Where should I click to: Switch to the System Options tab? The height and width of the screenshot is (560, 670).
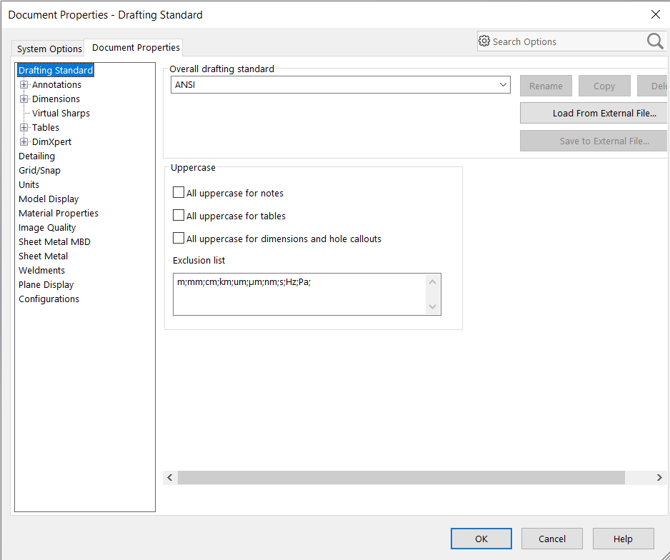pyautogui.click(x=49, y=49)
